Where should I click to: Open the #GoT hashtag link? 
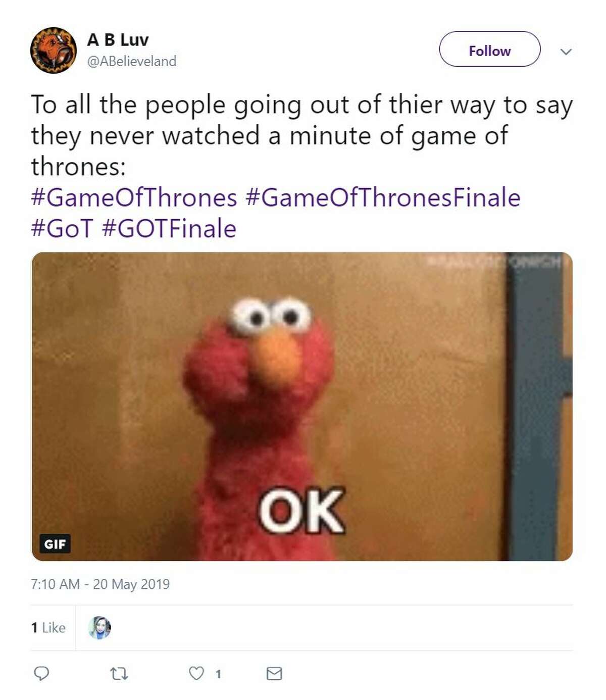62,229
